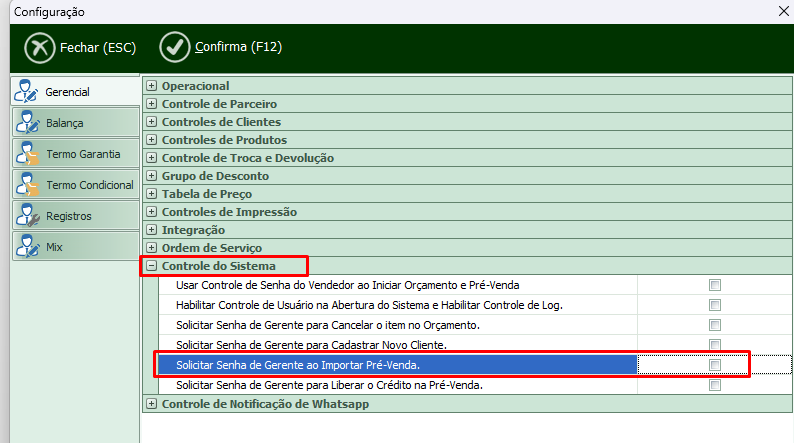The image size is (794, 443).
Task: Click the Confirma (F12) button label
Action: [x=239, y=47]
